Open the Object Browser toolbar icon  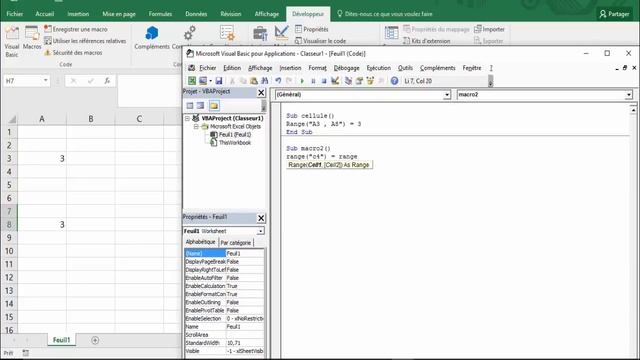point(370,81)
